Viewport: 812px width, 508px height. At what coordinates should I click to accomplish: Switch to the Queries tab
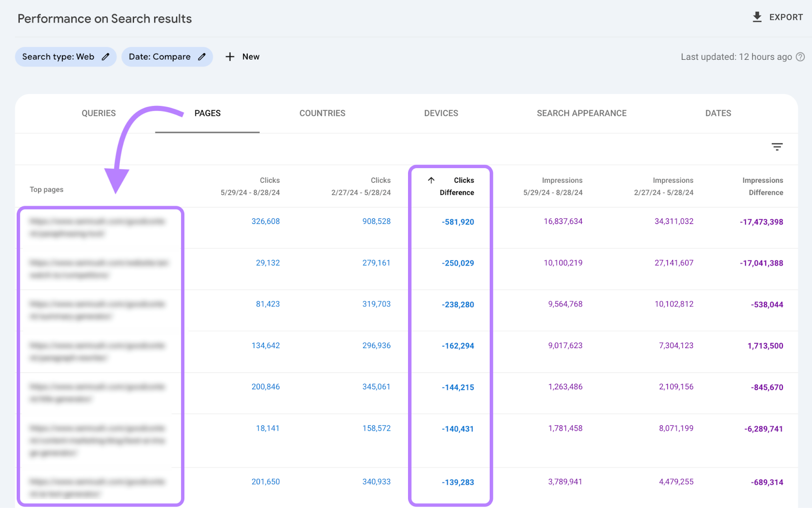pos(99,113)
